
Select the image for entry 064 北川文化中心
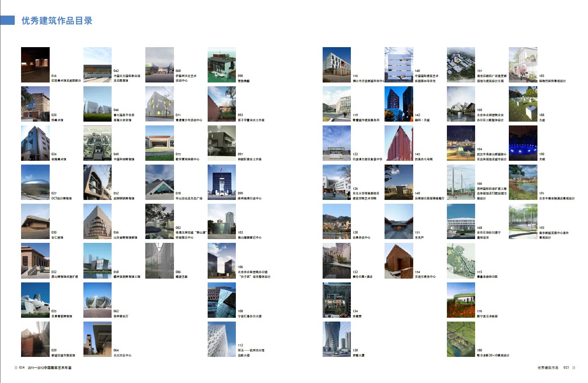click(97, 339)
